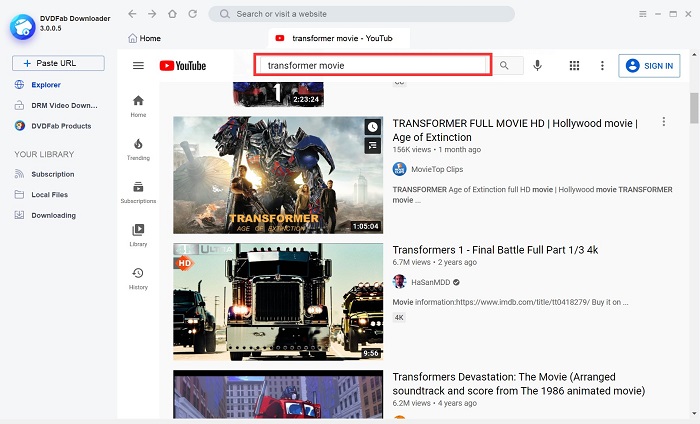Viewport: 700px width, 424px height.
Task: Start voice search with microphone icon
Action: point(538,66)
